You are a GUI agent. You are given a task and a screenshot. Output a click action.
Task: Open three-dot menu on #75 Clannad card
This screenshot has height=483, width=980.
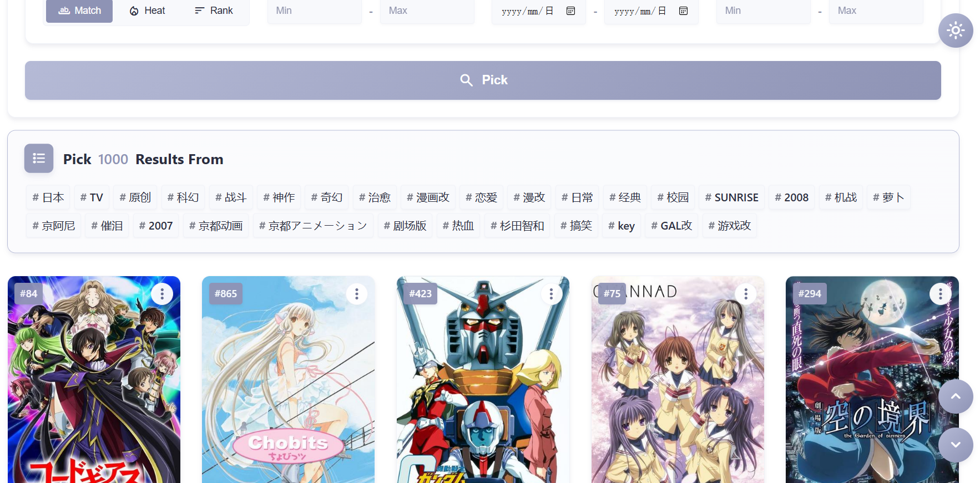(x=746, y=293)
